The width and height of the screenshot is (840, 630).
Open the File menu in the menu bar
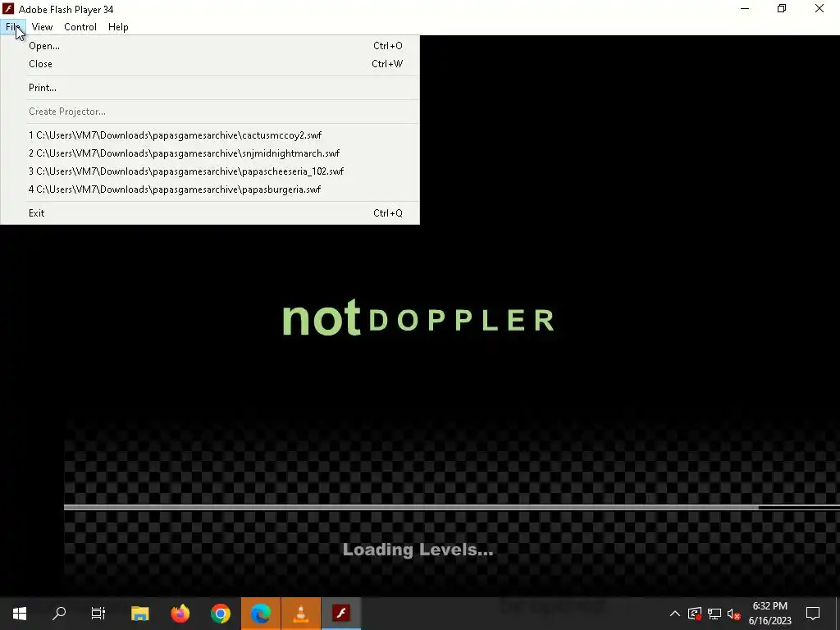pos(13,27)
